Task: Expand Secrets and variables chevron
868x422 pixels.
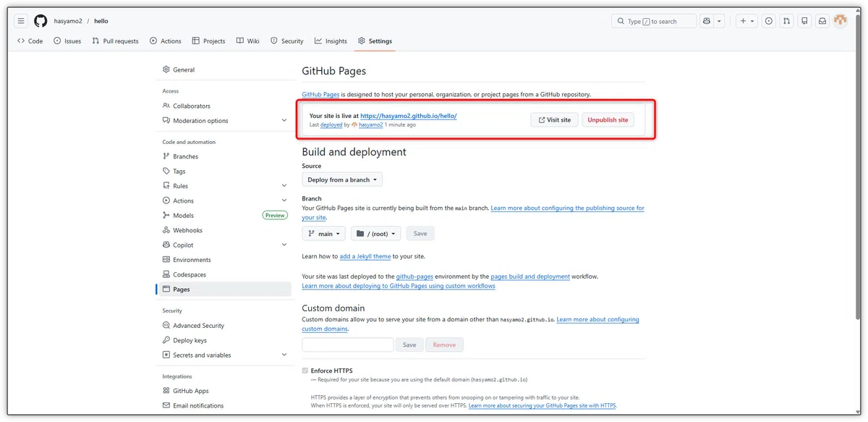Action: click(x=284, y=355)
